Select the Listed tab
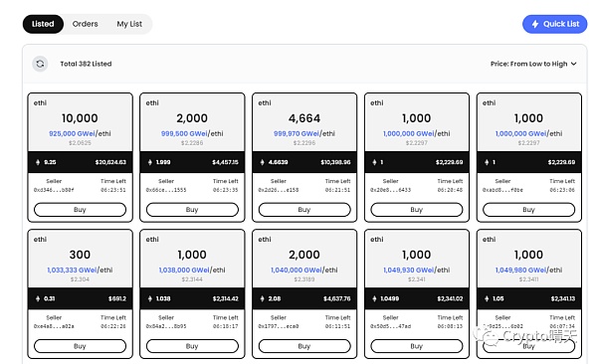The width and height of the screenshot is (597, 364). tap(43, 24)
